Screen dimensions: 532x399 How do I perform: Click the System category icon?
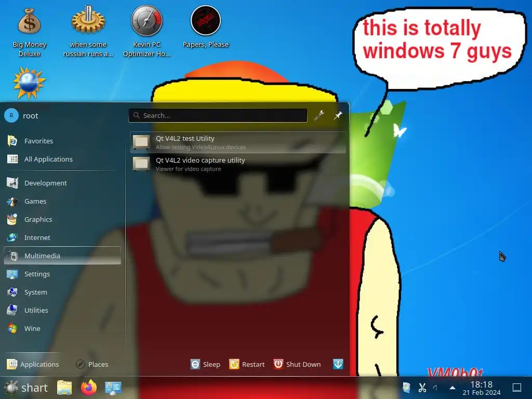[12, 292]
